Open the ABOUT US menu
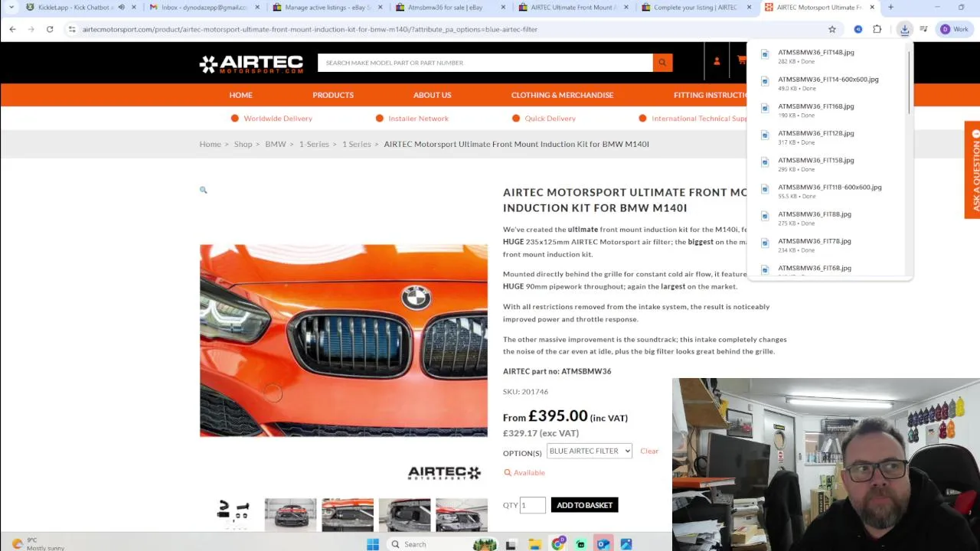The image size is (980, 551). 433,95
